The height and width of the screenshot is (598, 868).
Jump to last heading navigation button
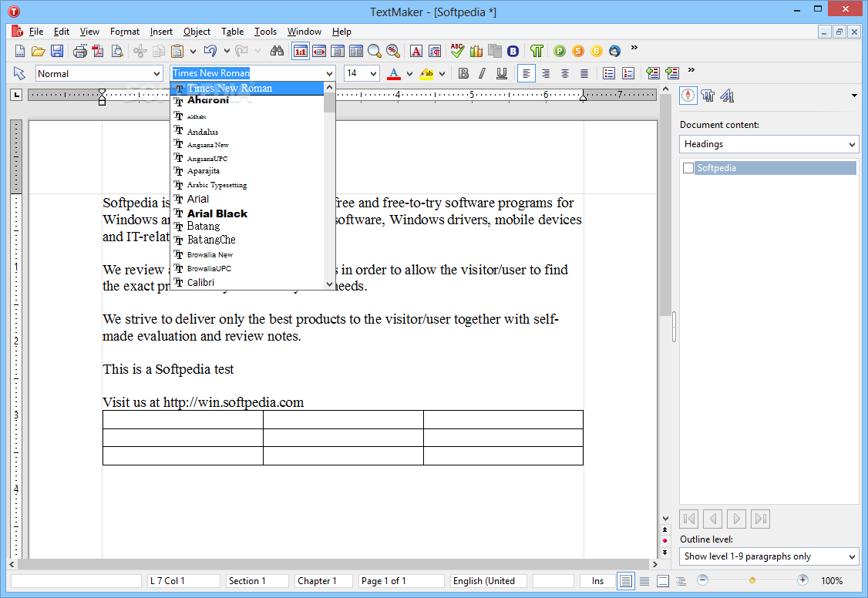pos(761,519)
